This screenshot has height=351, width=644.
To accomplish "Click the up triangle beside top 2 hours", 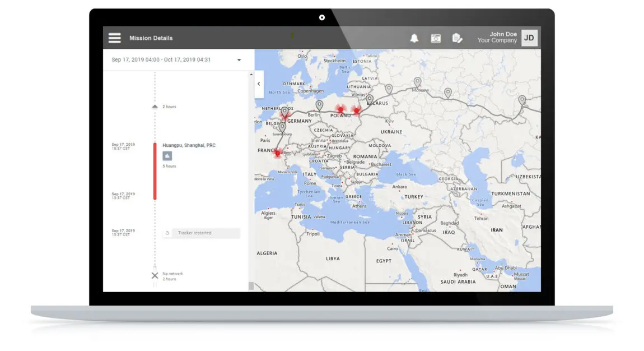I will pos(155,107).
